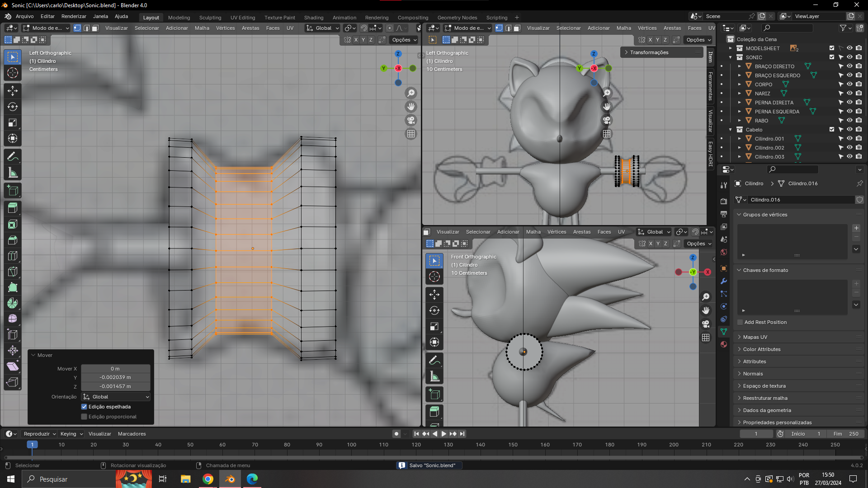Toggle camera view in left viewport
The height and width of the screenshot is (488, 868).
click(411, 120)
